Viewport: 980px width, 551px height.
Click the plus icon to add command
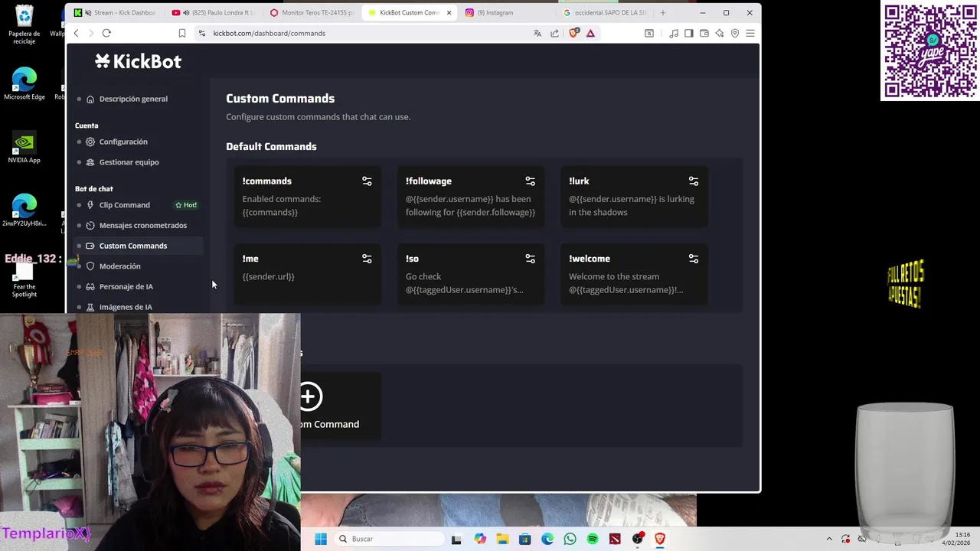pyautogui.click(x=310, y=396)
